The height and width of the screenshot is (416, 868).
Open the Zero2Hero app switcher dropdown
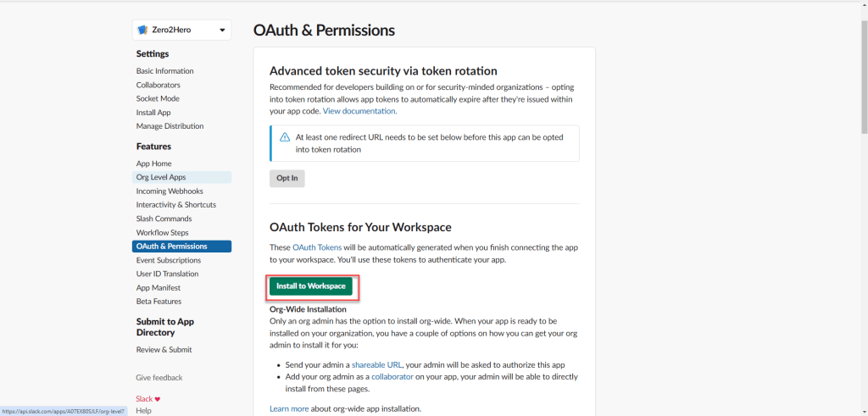point(222,30)
